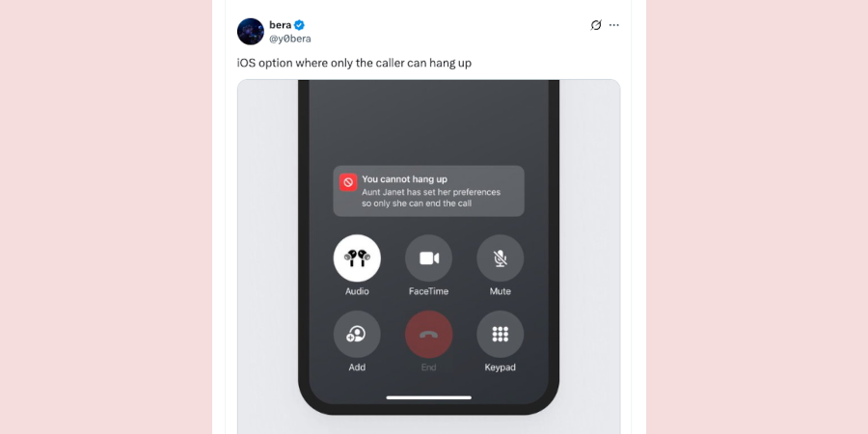Image resolution: width=868 pixels, height=434 pixels.
Task: Toggle the Mute microphone button
Action: [500, 258]
